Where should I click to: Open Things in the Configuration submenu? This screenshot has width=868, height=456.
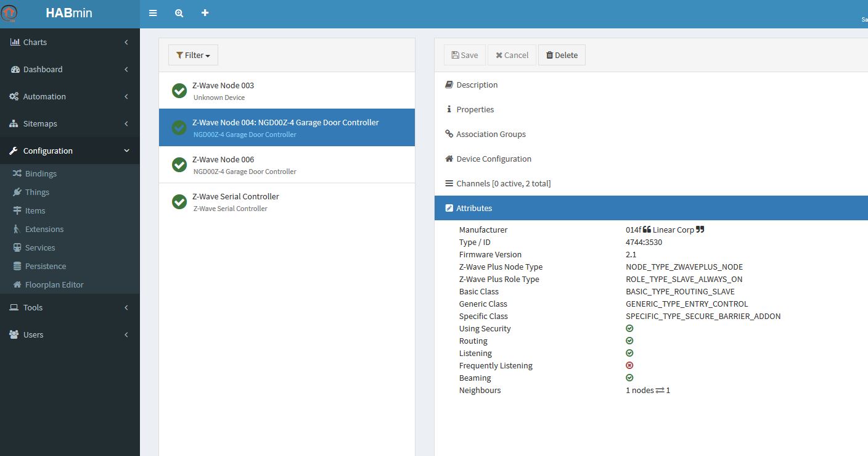point(37,192)
